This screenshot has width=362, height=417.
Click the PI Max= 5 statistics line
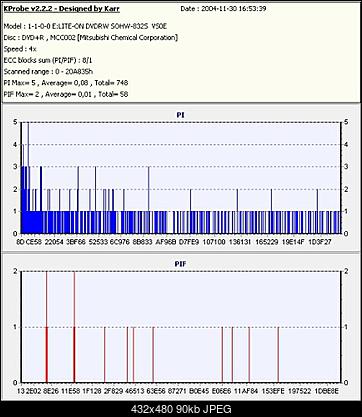66,83
